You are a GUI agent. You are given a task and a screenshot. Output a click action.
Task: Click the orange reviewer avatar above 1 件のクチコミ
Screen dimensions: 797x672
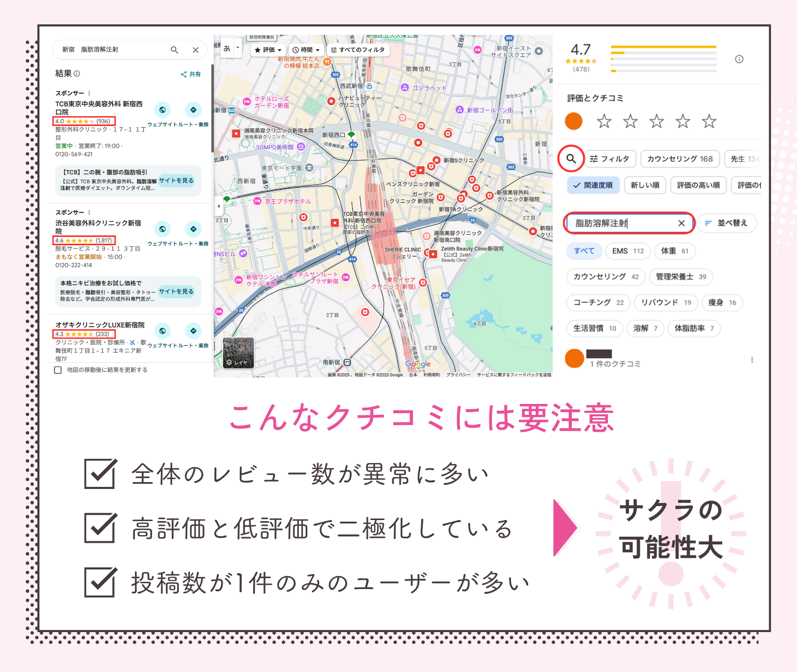pyautogui.click(x=574, y=358)
